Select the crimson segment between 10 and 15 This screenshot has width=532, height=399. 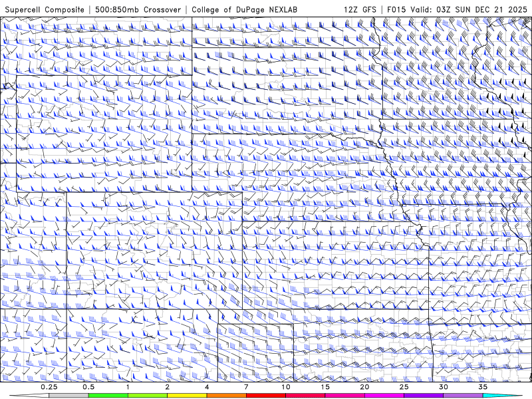pyautogui.click(x=305, y=396)
